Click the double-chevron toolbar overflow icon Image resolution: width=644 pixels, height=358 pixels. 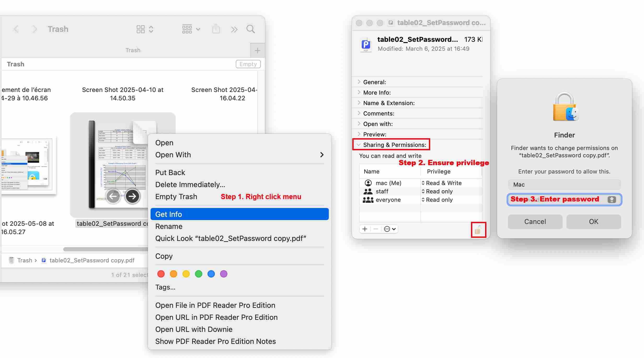[x=234, y=29]
